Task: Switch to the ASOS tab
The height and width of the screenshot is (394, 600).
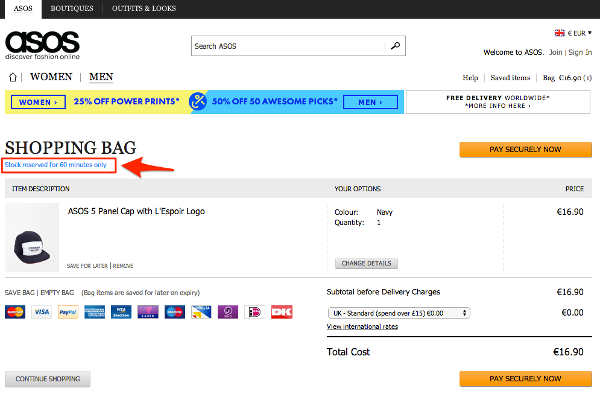Action: pos(23,8)
